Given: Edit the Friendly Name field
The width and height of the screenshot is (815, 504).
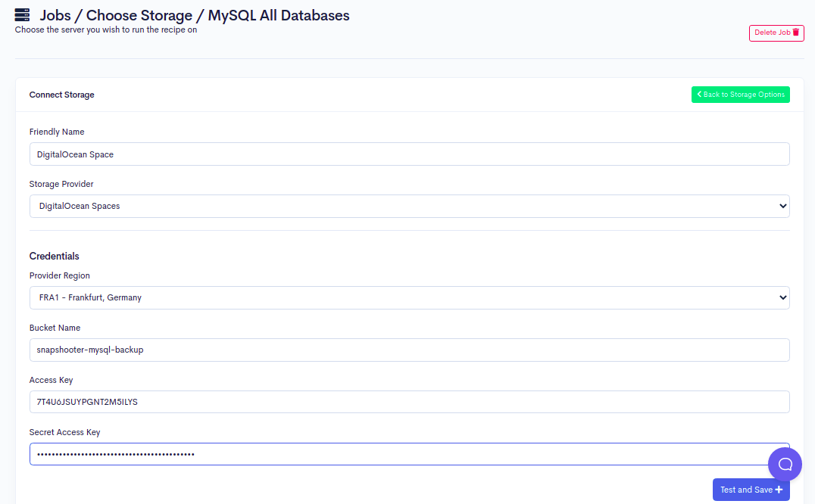Looking at the screenshot, I should [x=410, y=154].
